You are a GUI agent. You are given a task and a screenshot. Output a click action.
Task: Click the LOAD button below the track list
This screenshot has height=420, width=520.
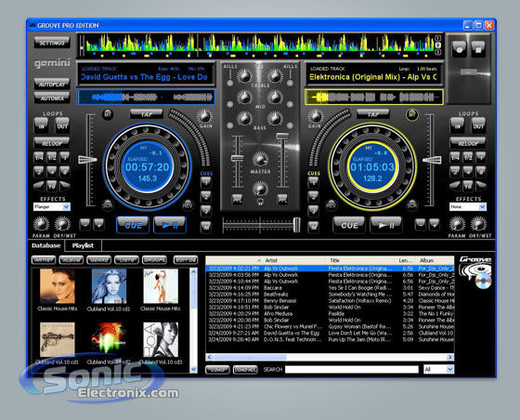pyautogui.click(x=217, y=369)
